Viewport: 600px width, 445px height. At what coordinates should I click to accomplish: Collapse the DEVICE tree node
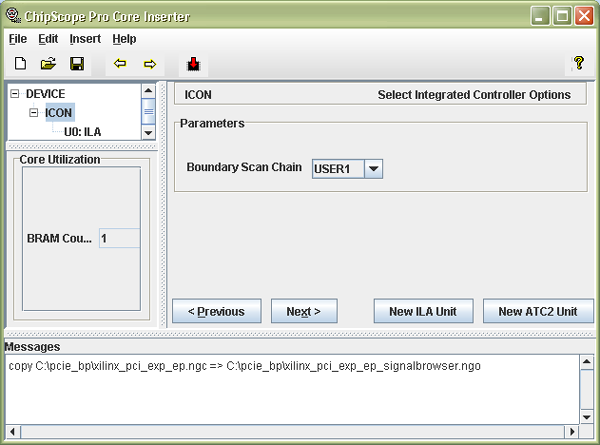point(15,94)
